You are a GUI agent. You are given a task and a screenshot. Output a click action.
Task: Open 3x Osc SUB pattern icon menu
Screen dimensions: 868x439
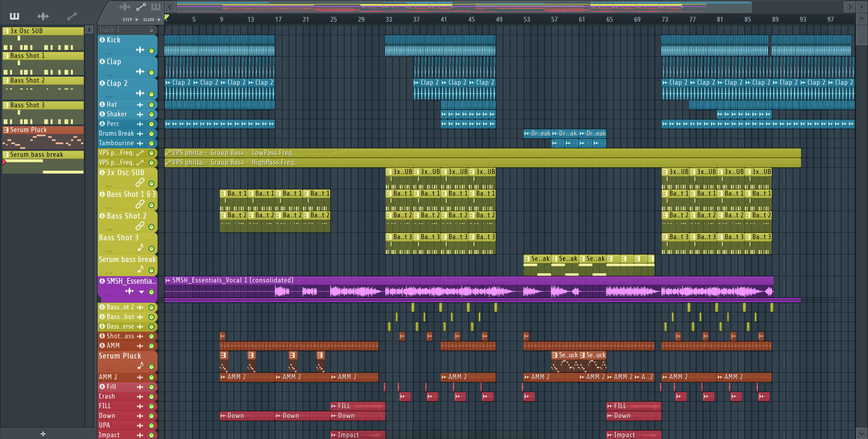click(6, 31)
